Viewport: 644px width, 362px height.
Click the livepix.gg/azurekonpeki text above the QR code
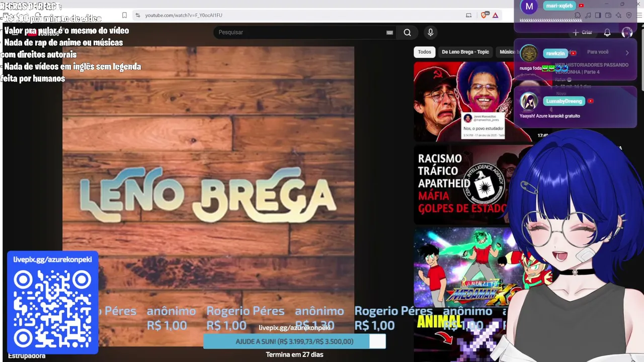tap(52, 259)
